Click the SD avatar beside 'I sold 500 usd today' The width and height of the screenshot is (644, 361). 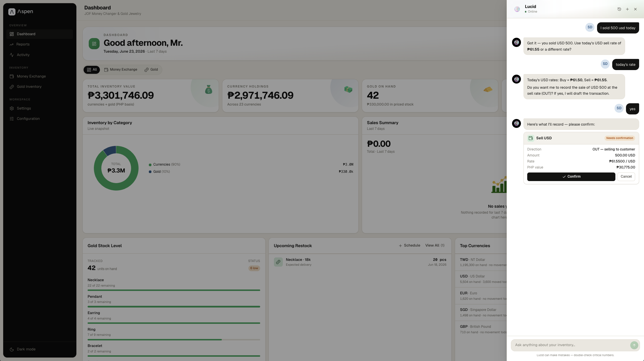point(590,27)
